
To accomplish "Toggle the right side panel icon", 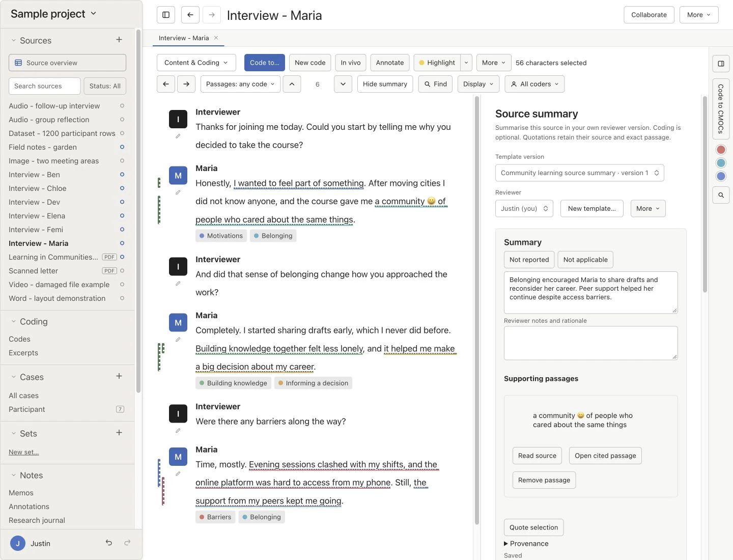I will [721, 64].
